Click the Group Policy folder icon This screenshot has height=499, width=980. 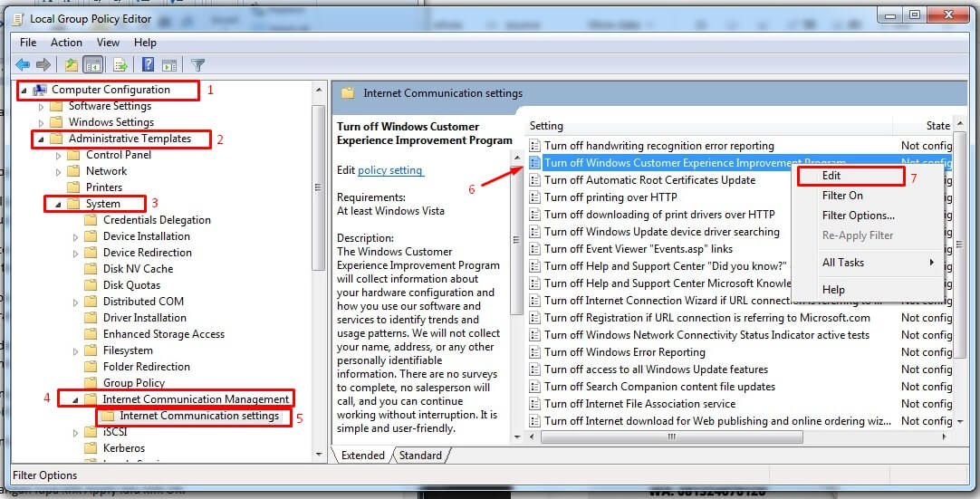click(91, 383)
